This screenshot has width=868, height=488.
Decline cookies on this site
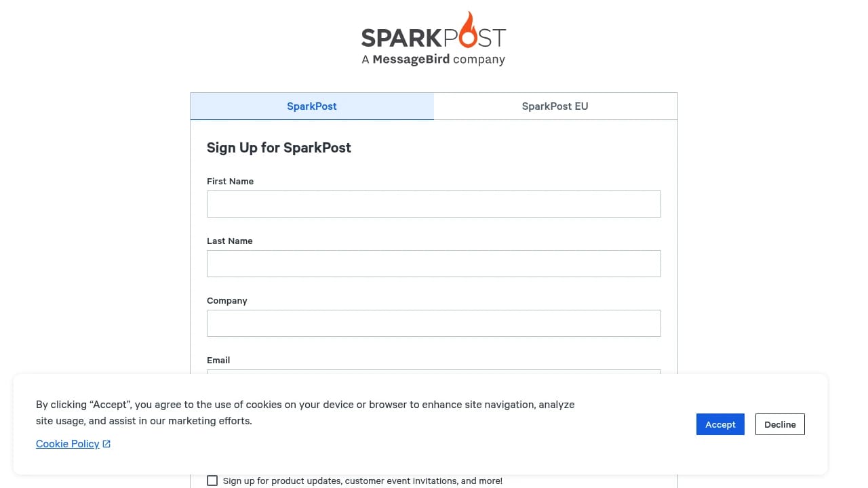point(779,424)
